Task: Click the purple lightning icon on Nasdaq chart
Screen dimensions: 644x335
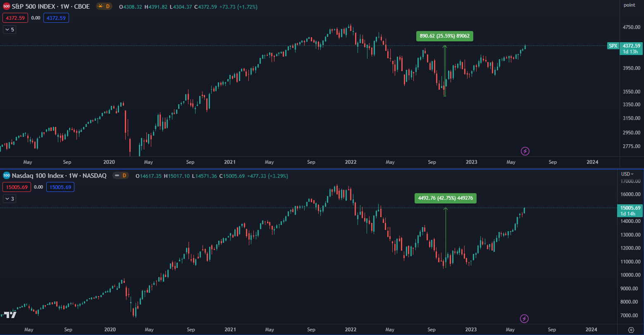Action: (524, 318)
